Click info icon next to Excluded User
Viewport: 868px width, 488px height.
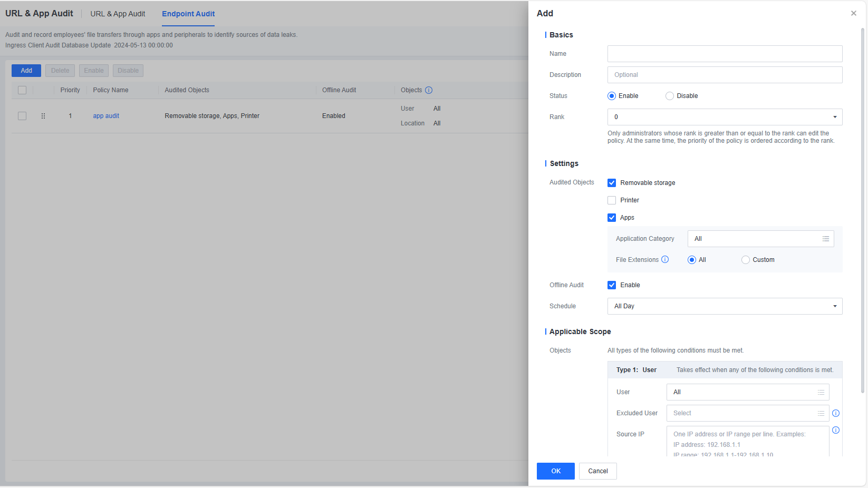tap(836, 413)
